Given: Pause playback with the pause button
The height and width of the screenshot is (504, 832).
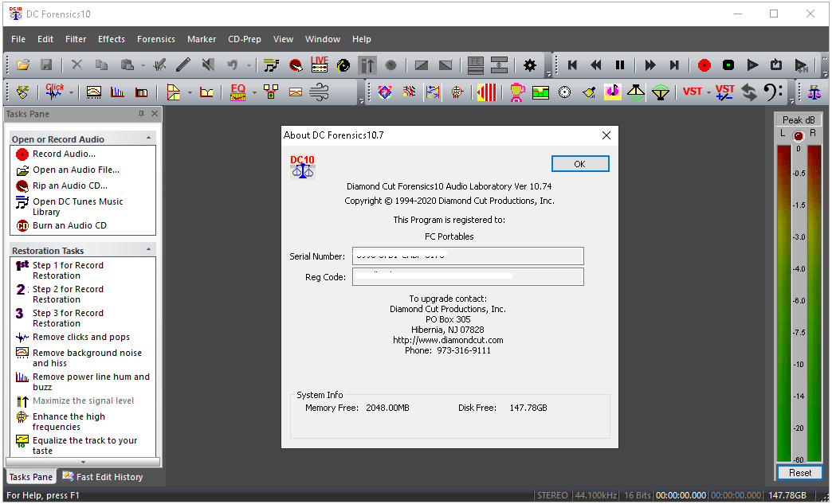Looking at the screenshot, I should tap(620, 65).
